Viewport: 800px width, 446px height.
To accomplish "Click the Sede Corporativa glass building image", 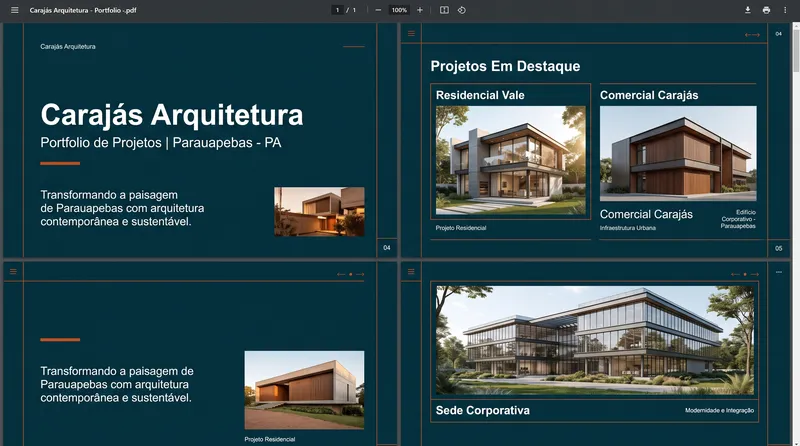I will (x=594, y=340).
